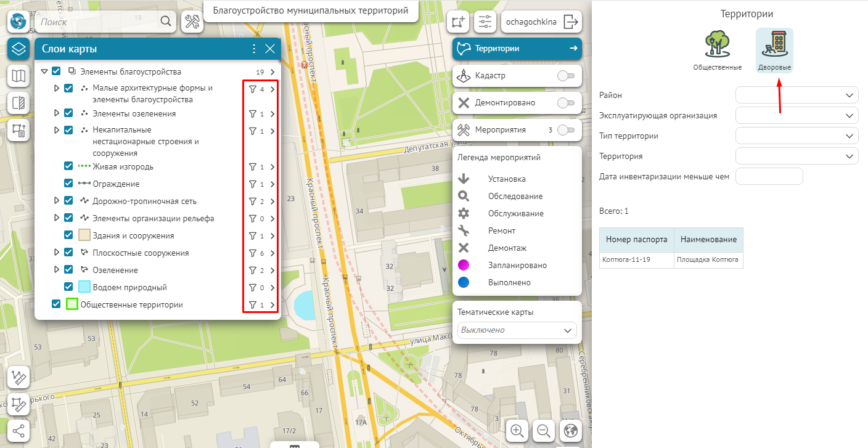Uncheck the Живая изгородь layer checkbox

[x=69, y=166]
